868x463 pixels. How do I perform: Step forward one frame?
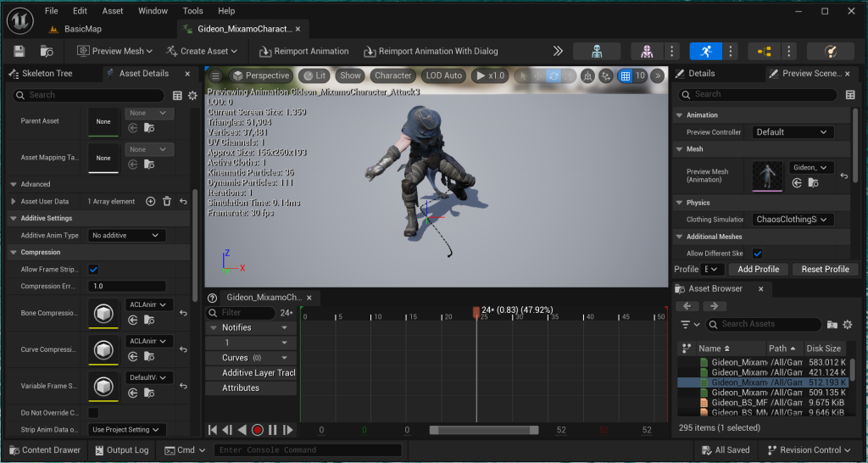(287, 430)
